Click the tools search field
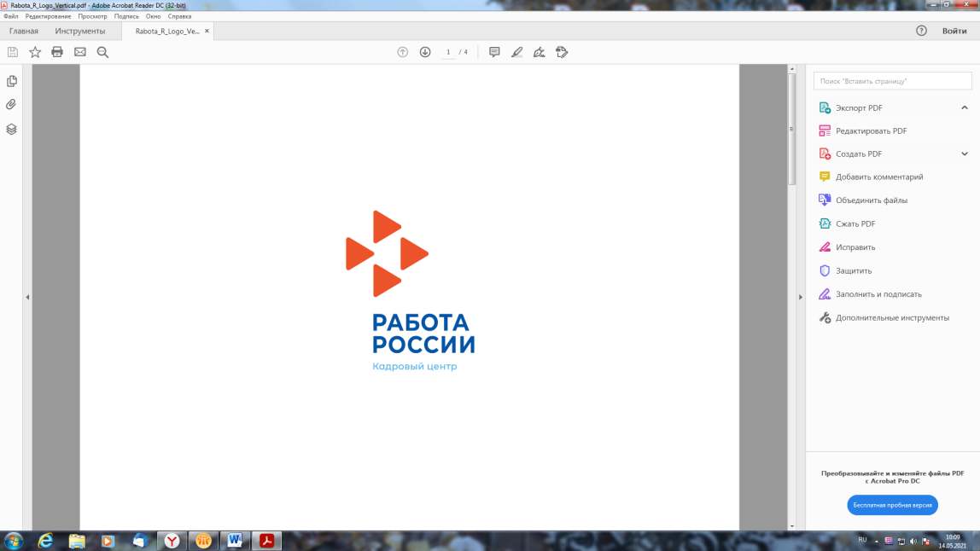Screen dimensions: 980x551 (893, 81)
